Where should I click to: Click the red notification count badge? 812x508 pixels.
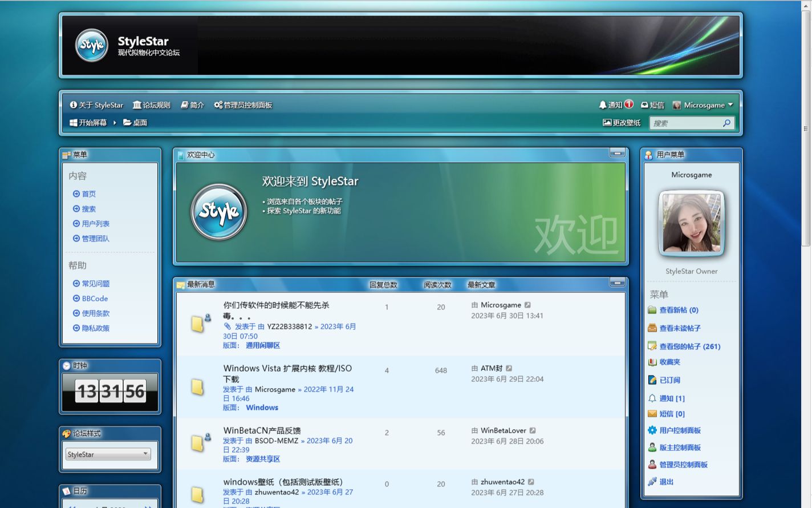click(x=629, y=104)
